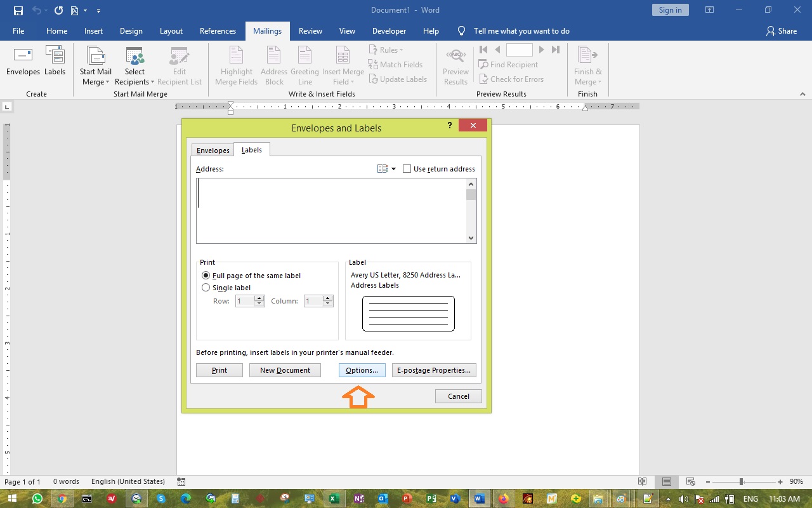Click the Options... button

362,370
